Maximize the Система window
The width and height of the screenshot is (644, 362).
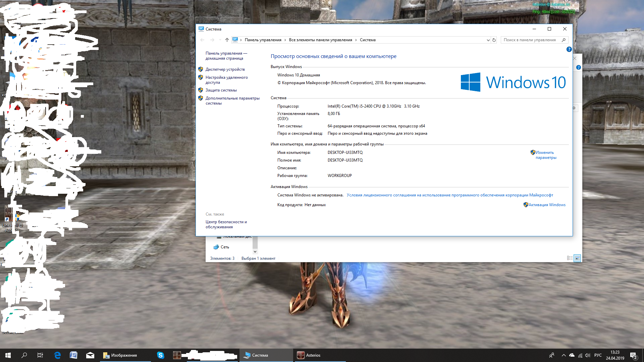click(x=549, y=29)
